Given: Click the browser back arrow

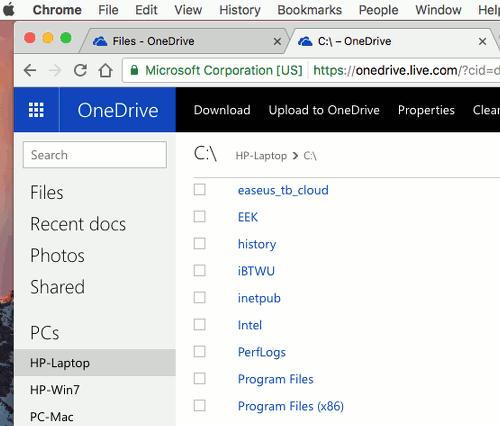Looking at the screenshot, I should click(30, 70).
